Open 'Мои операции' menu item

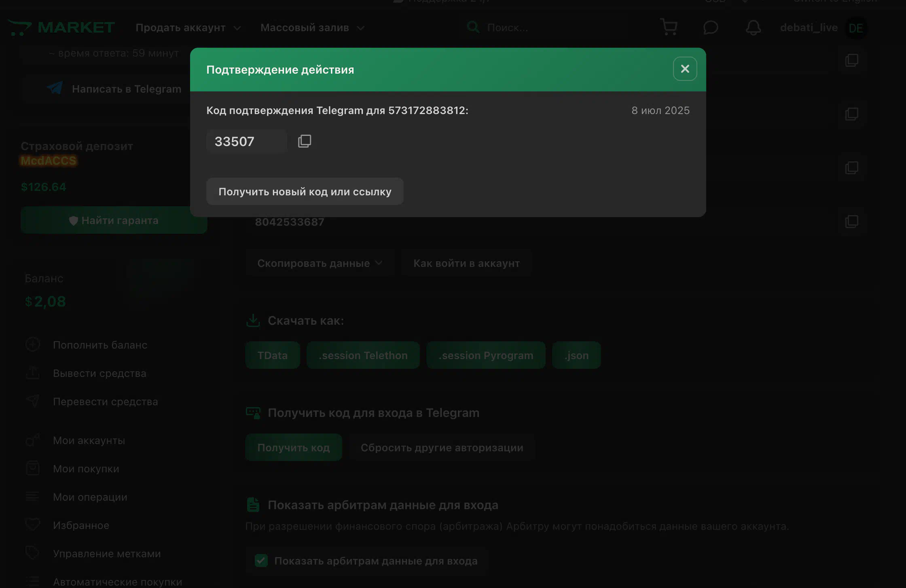pyautogui.click(x=90, y=497)
